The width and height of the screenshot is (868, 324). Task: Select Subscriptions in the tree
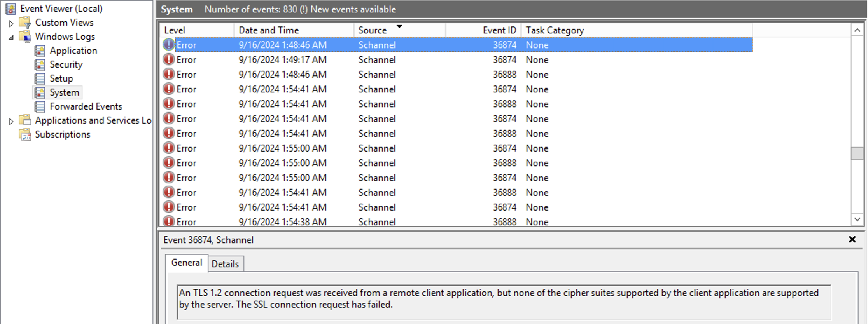[x=62, y=134]
